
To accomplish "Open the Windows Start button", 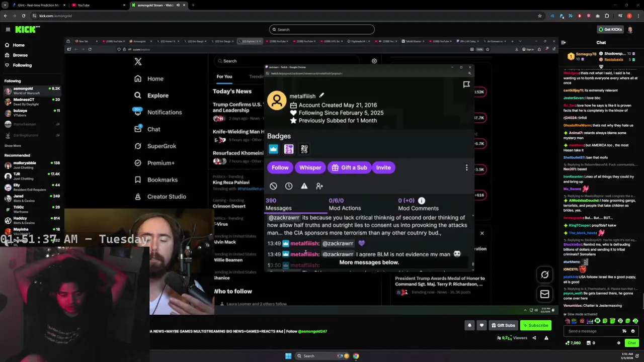I will click(288, 356).
